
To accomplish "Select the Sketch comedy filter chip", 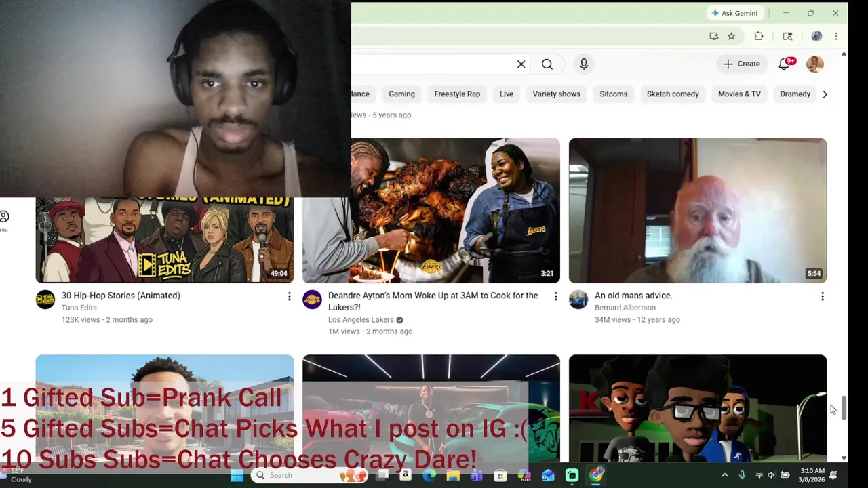I will coord(673,94).
